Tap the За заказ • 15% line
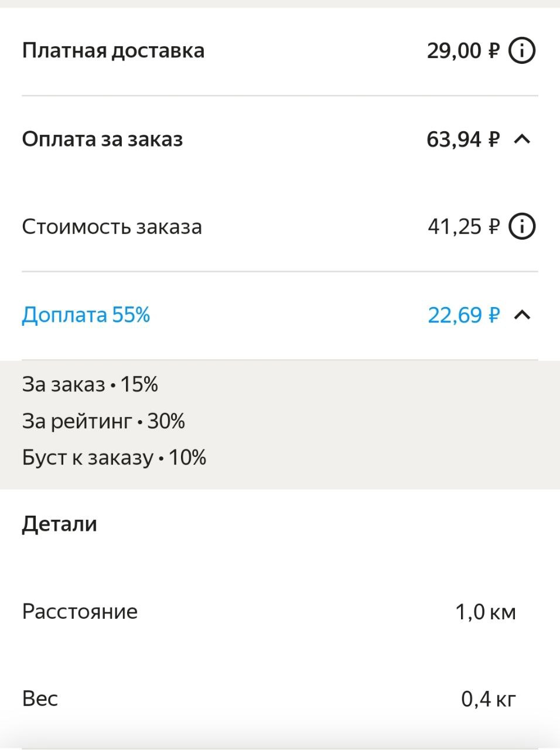 tap(90, 384)
